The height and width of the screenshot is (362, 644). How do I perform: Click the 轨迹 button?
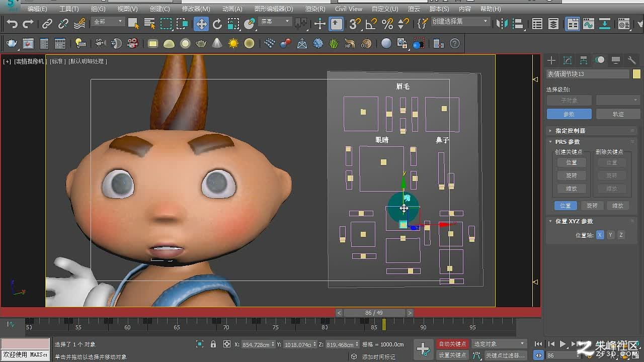click(618, 114)
